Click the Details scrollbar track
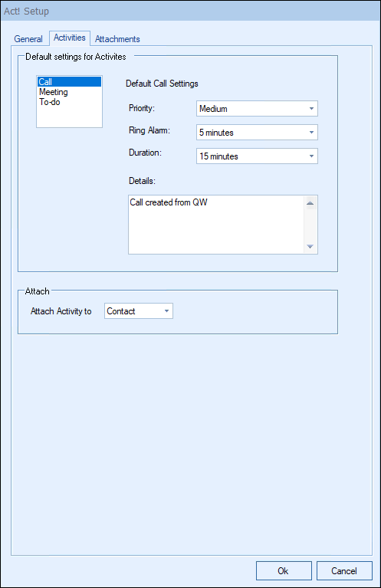 click(310, 225)
